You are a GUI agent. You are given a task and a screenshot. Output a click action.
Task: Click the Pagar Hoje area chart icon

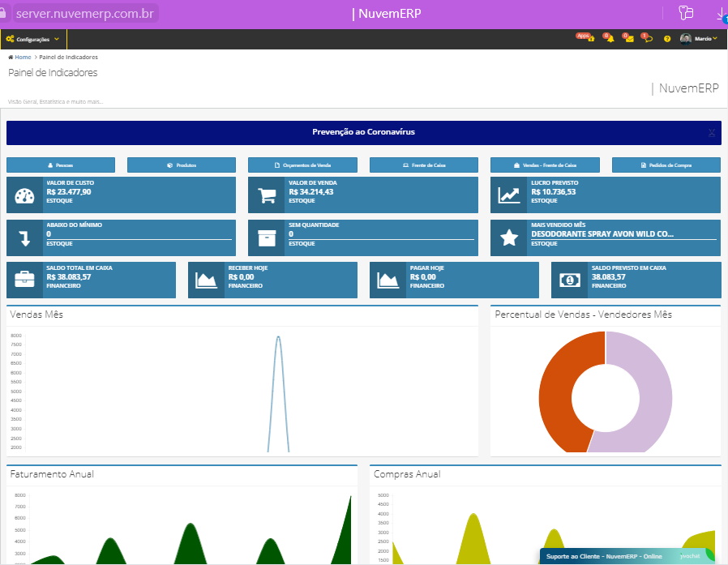pyautogui.click(x=388, y=280)
